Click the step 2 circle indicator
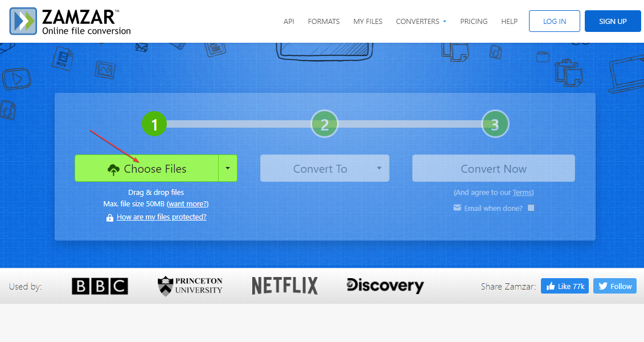Viewport: 644px width, 342px height. point(325,124)
